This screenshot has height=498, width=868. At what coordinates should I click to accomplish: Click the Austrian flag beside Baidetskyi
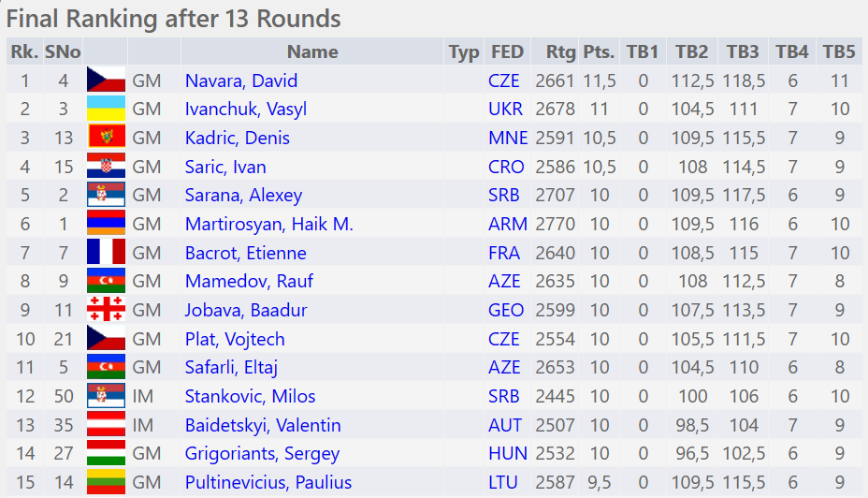coord(106,425)
